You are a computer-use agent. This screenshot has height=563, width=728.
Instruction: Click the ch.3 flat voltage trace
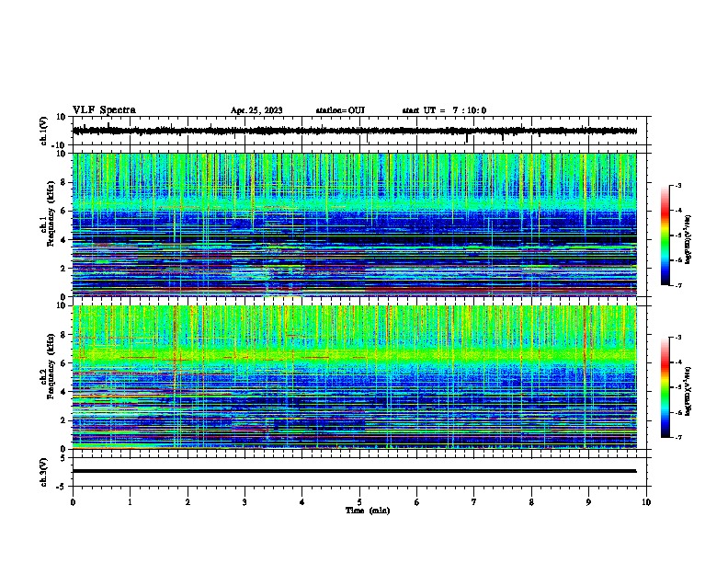355,471
